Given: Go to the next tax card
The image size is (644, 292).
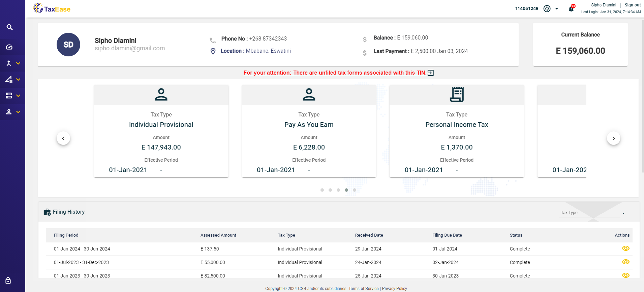Looking at the screenshot, I should coord(614,138).
